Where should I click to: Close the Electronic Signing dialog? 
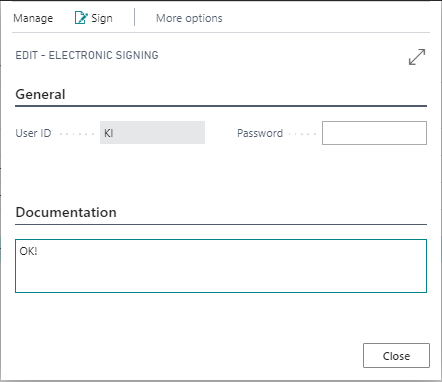[396, 356]
